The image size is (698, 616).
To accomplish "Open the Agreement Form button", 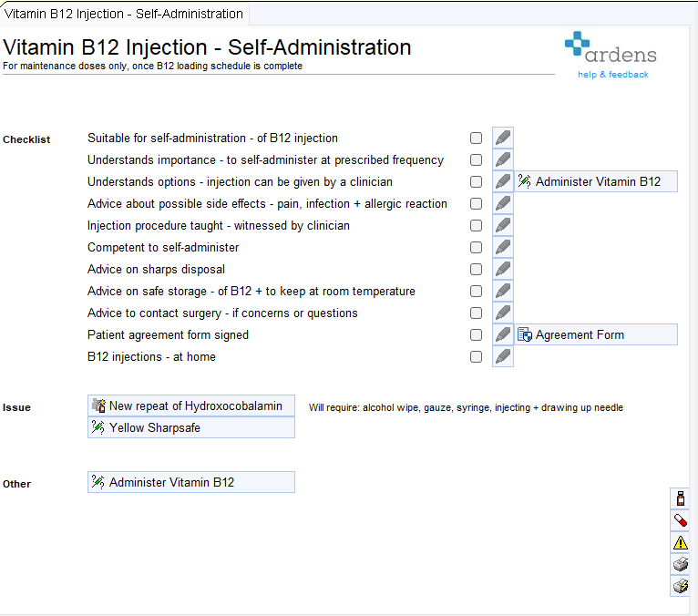I will [x=596, y=334].
